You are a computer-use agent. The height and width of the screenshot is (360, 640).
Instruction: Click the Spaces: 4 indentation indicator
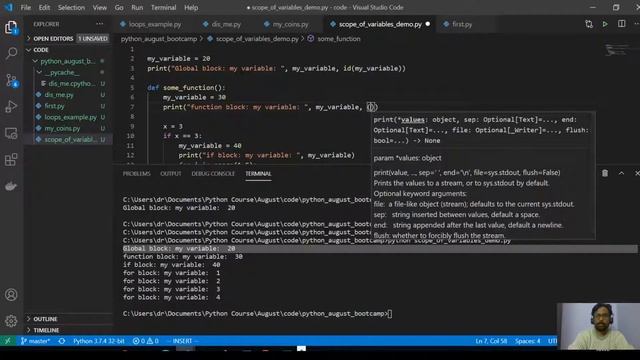[527, 341]
